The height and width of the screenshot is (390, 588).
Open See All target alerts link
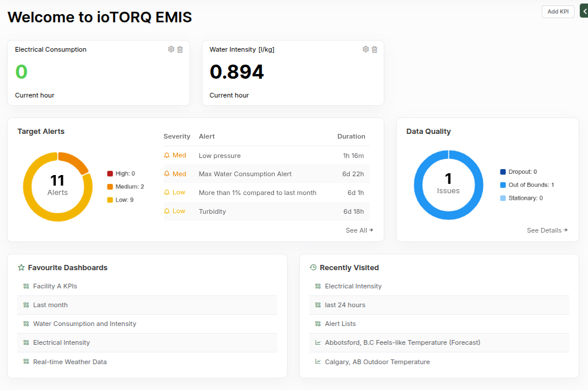pyautogui.click(x=359, y=230)
